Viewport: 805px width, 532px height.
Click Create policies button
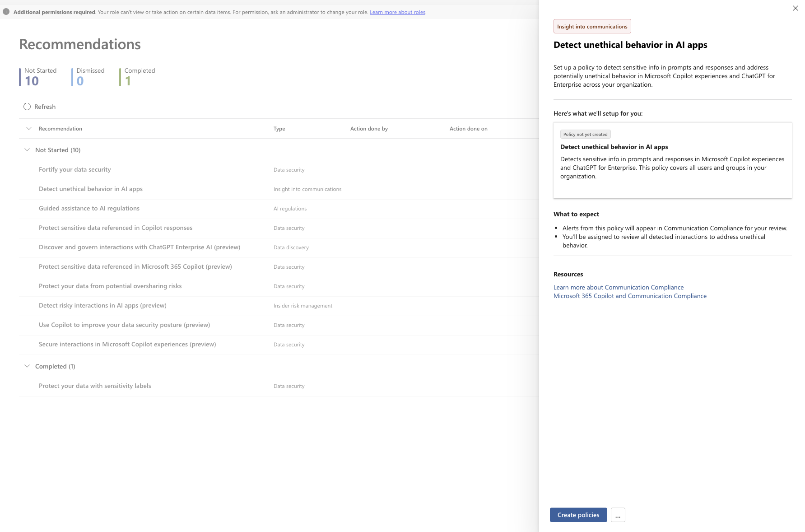[x=578, y=515]
